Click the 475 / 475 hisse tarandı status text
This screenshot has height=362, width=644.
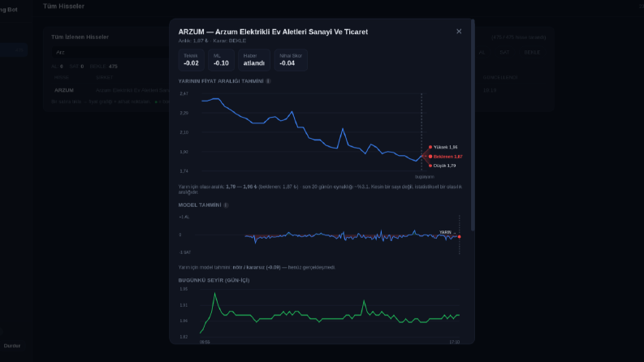point(519,37)
